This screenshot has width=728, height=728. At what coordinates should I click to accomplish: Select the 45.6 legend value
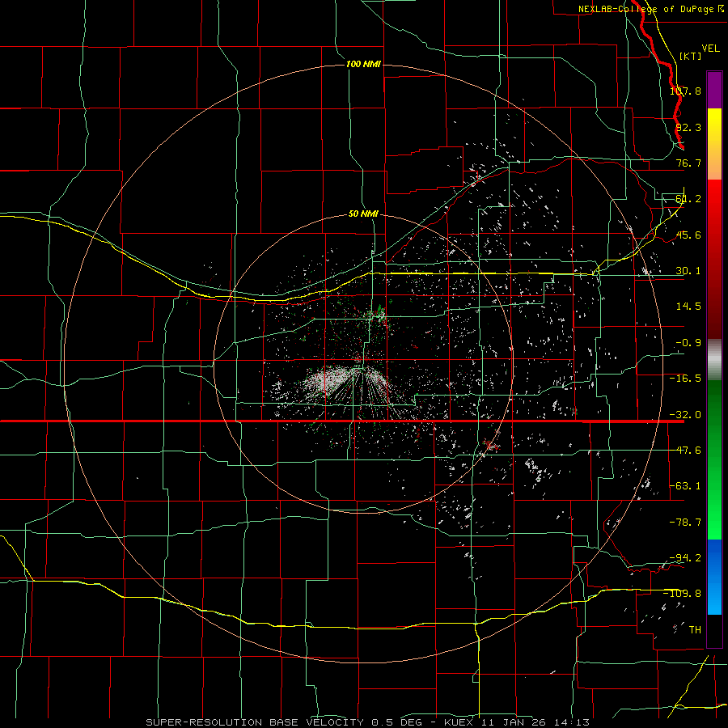point(688,235)
